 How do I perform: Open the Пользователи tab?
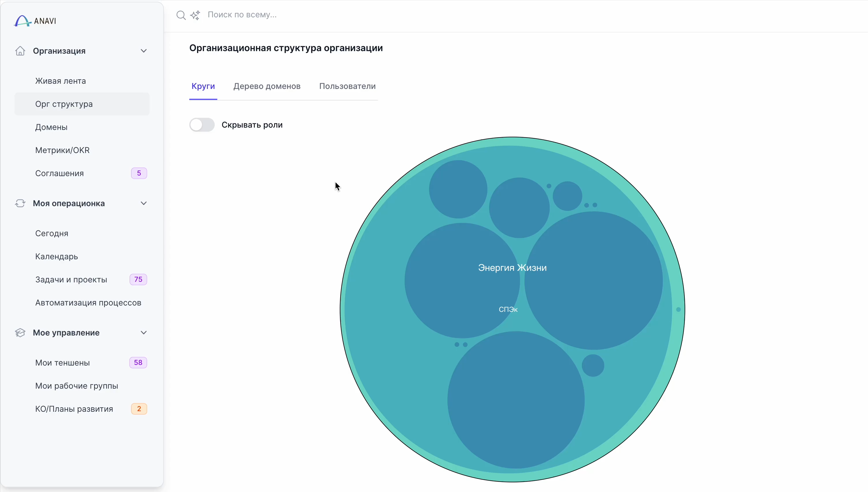point(347,86)
